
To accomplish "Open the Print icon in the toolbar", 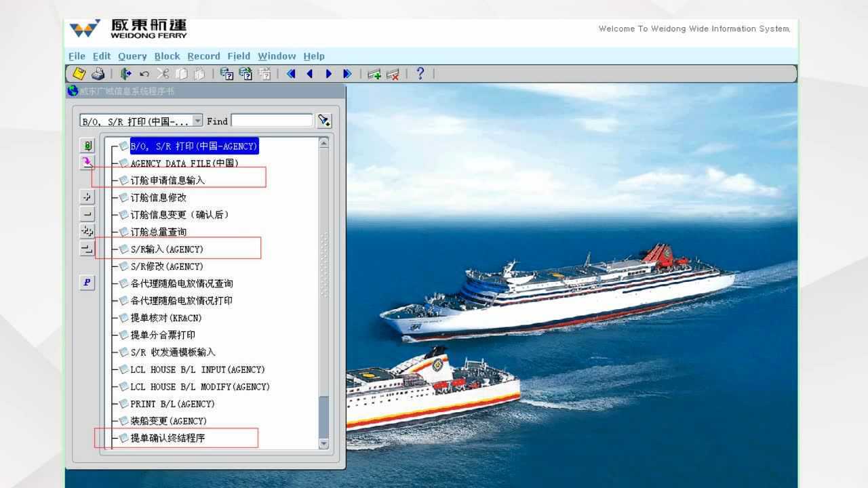I will (98, 73).
